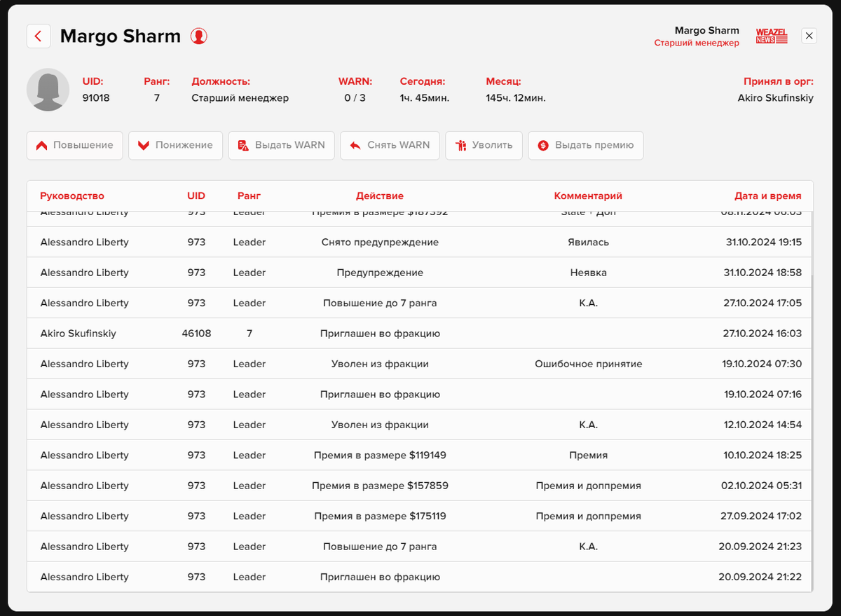Click the date 10.10.2024 18:25
Viewport: 841px width, 616px height.
click(763, 456)
